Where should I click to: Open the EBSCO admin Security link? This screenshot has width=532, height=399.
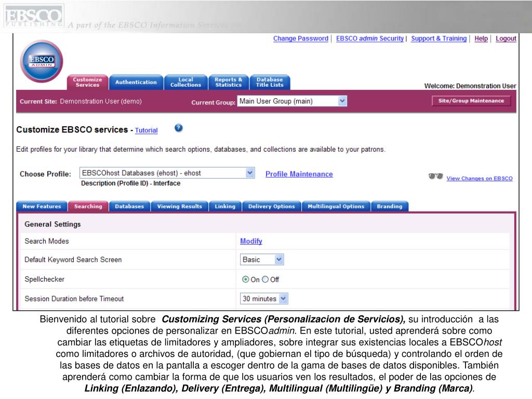(x=370, y=38)
